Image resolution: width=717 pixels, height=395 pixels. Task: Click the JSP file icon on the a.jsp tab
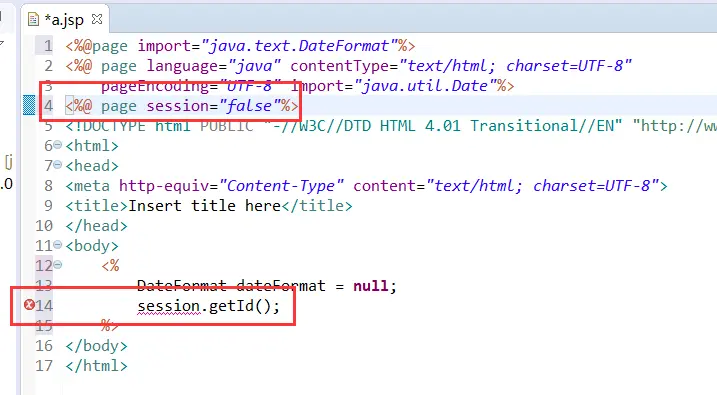pos(33,20)
